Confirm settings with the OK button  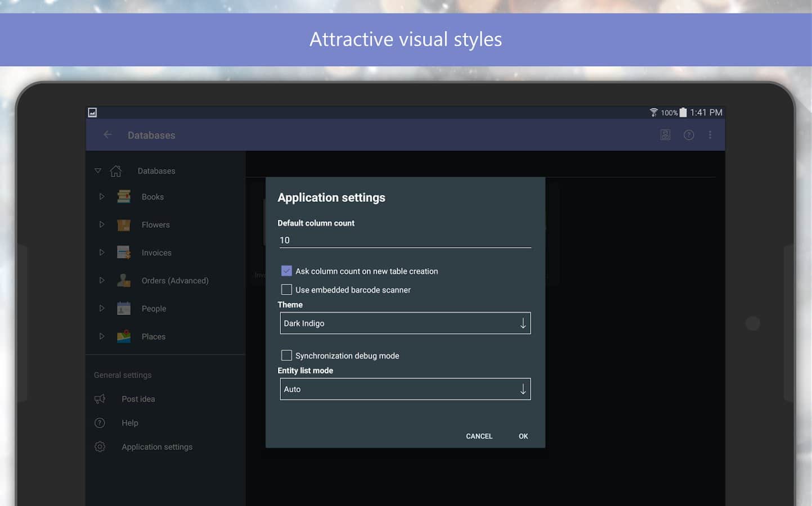pyautogui.click(x=523, y=436)
